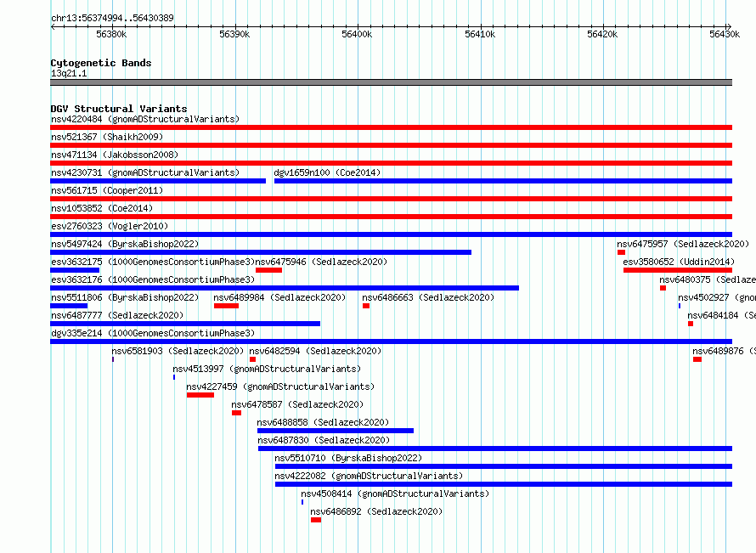Click nsv4508414 gnomADStructuralVariants label
The image size is (756, 553).
coord(395,494)
